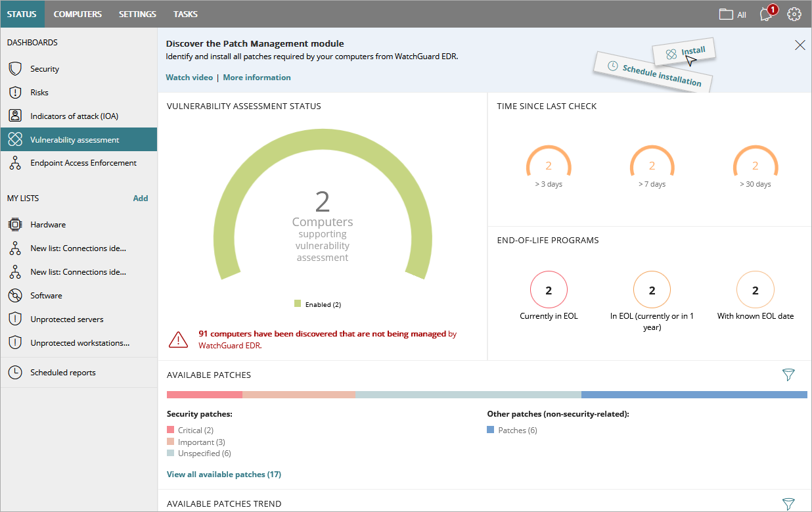Click the Currently in EOL counter
812x512 pixels.
(549, 289)
